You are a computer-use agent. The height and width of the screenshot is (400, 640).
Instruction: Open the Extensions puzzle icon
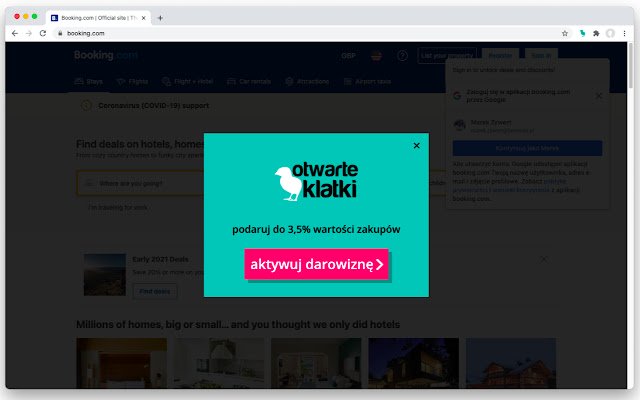596,33
